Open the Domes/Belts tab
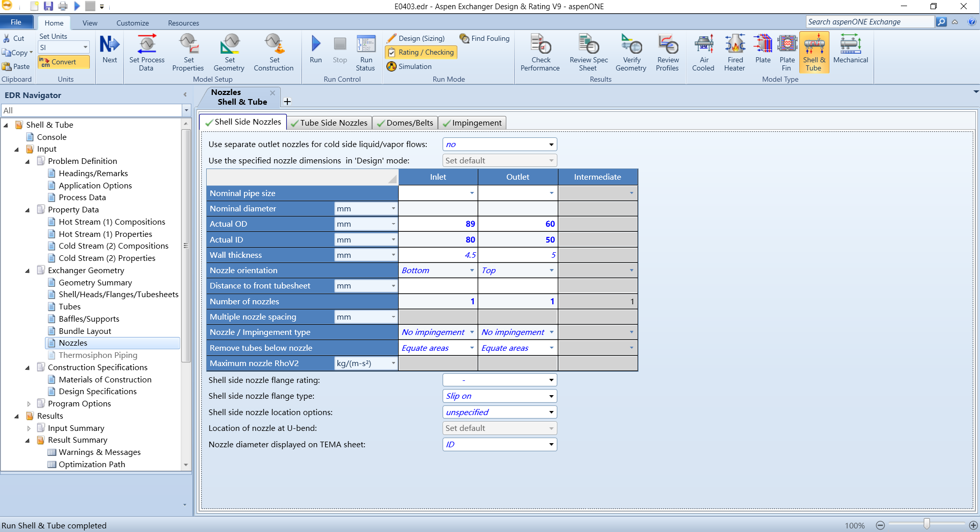This screenshot has height=532, width=980. click(x=405, y=123)
